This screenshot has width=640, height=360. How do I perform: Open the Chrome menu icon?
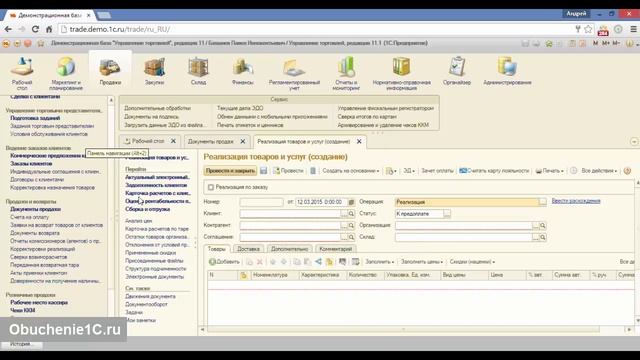tap(633, 29)
